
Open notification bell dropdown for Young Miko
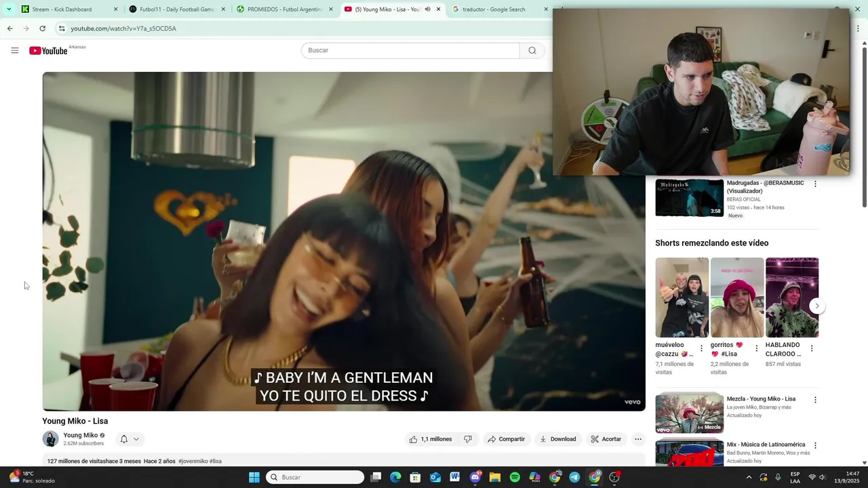coord(130,439)
